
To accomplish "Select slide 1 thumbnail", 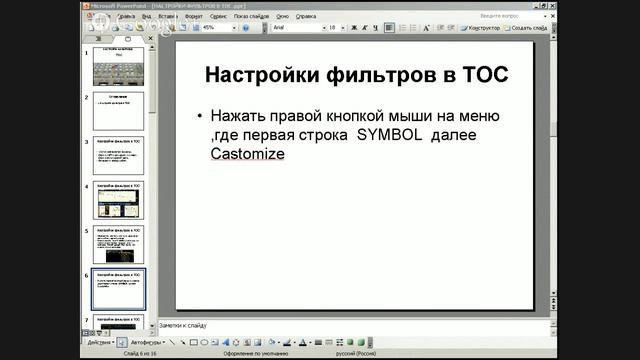I will 118,67.
